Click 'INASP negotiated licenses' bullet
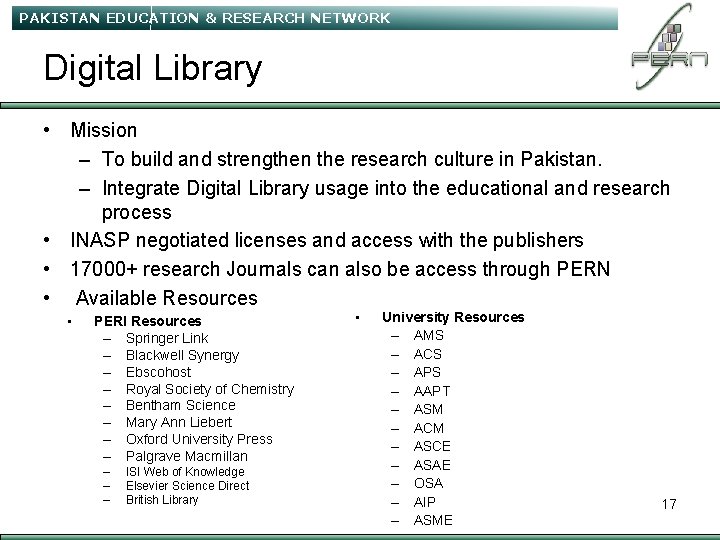This screenshot has height=540, width=720. 327,240
